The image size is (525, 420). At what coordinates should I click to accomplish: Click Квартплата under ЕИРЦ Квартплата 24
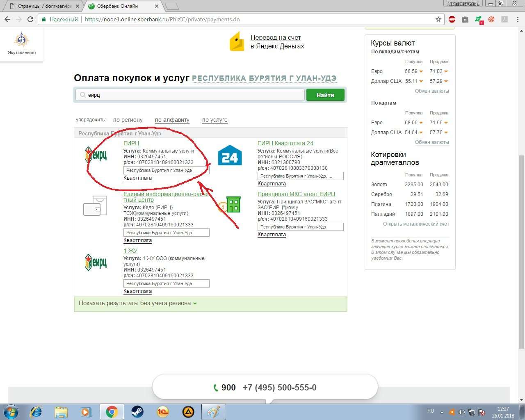[x=272, y=184]
